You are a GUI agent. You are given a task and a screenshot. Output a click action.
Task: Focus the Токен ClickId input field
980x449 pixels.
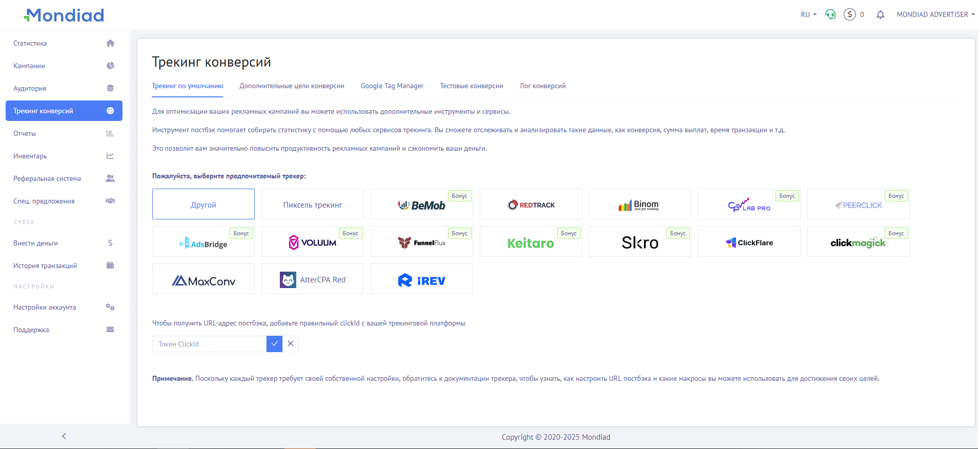[x=209, y=344]
